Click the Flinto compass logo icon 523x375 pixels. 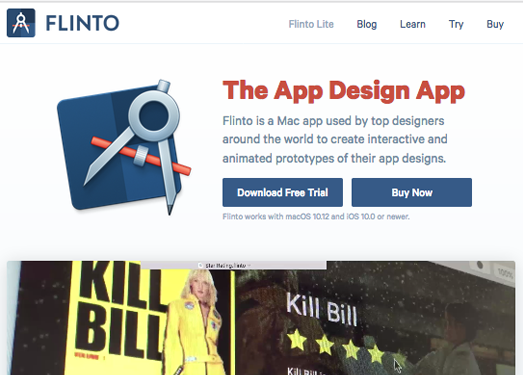(x=21, y=23)
